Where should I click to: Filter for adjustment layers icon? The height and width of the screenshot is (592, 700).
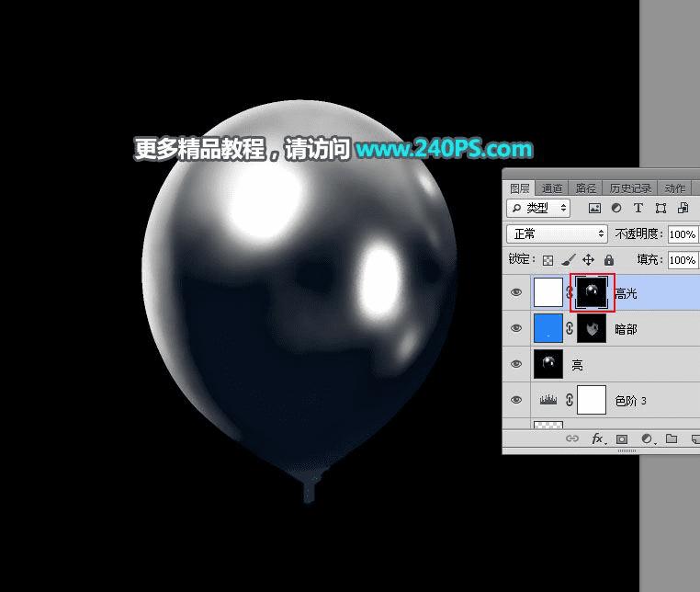pos(616,208)
